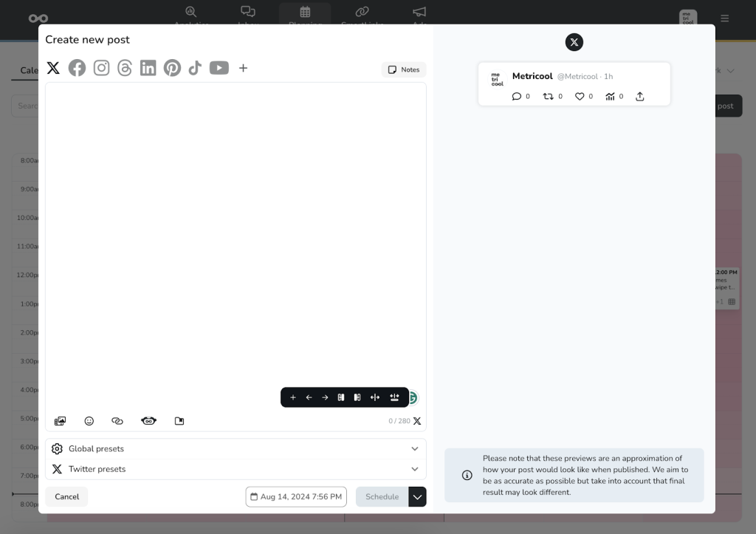Open the emoji picker

(89, 421)
